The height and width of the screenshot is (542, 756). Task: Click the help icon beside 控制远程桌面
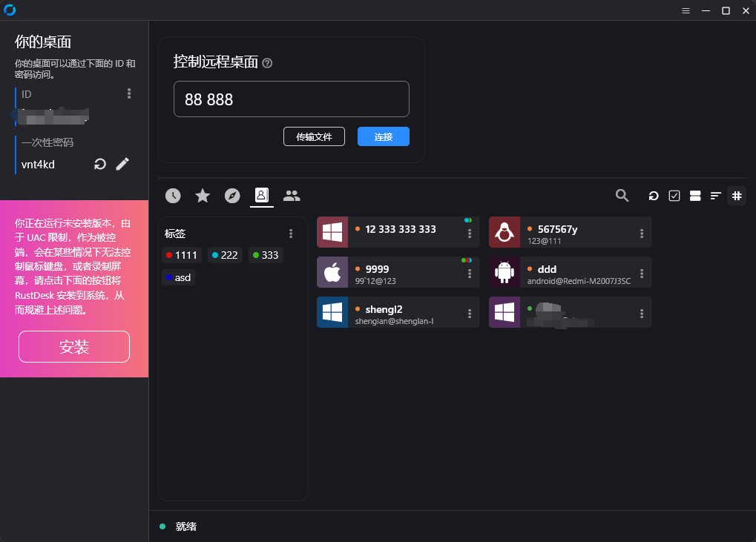click(x=268, y=63)
